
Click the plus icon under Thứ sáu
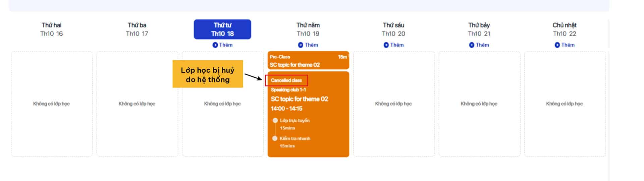[386, 45]
